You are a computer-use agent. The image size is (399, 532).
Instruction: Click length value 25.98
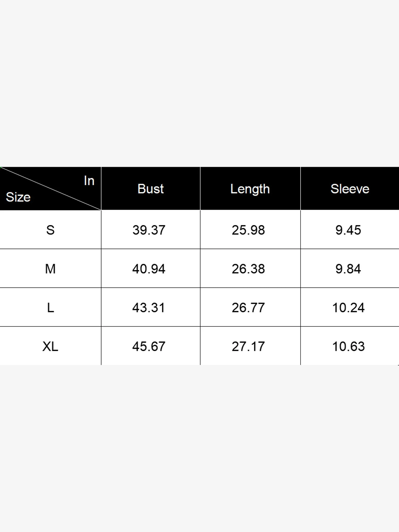[248, 230]
